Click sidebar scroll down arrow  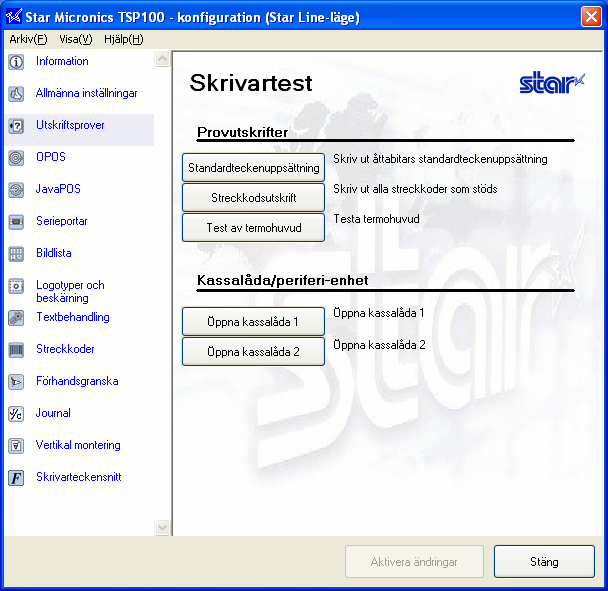pos(162,527)
